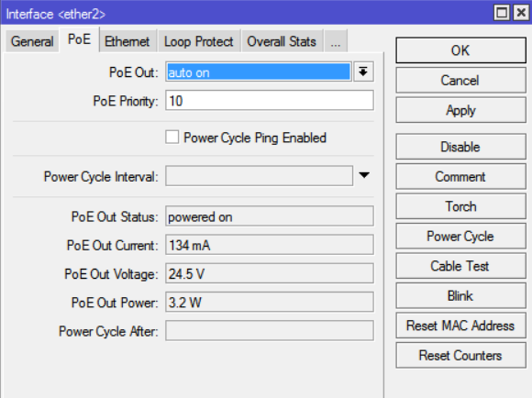Click into the PoE Priority field
Viewport: 532px width, 398px height.
click(x=270, y=101)
